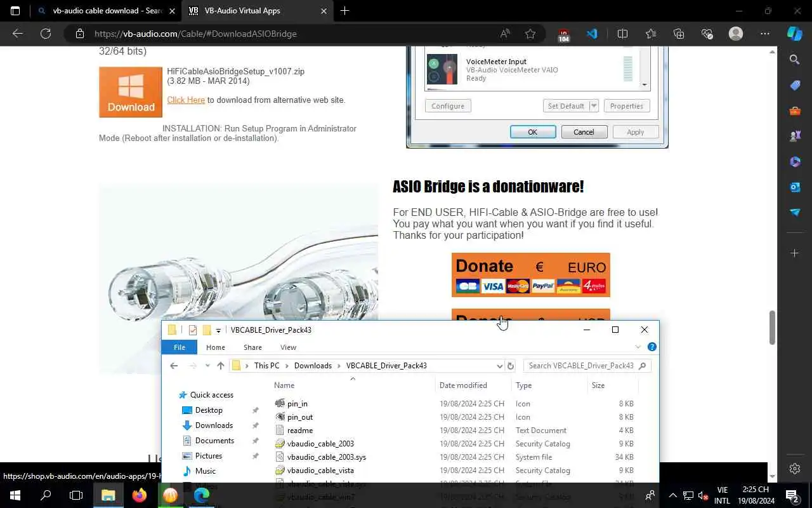
Task: Click the chevron after This PC in breadcrumb
Action: [287, 366]
